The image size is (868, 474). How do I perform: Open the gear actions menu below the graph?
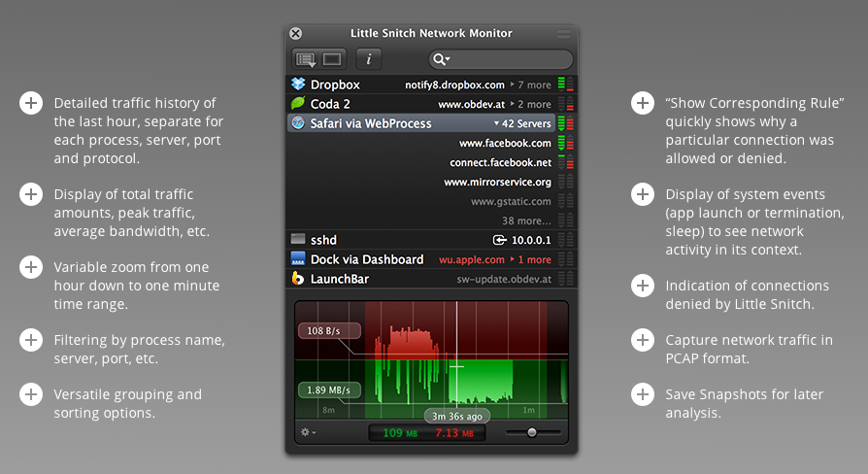tap(308, 432)
